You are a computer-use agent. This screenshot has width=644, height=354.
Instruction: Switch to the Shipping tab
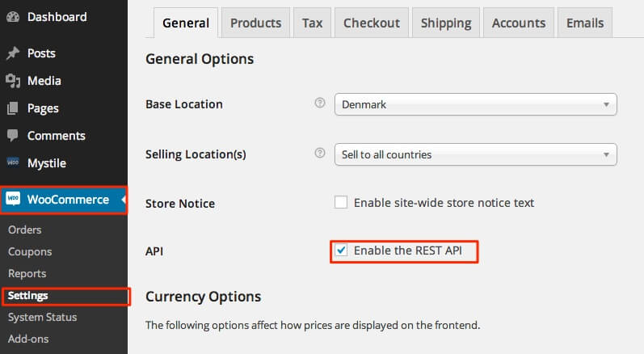(446, 23)
